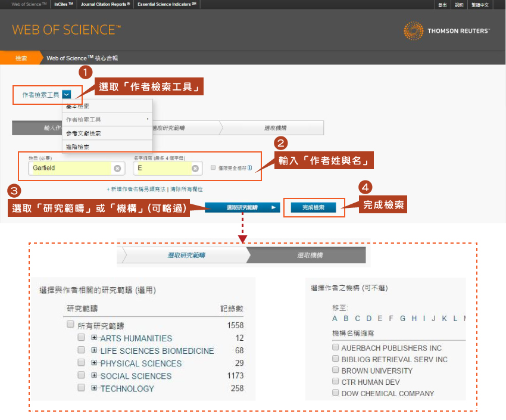The width and height of the screenshot is (506, 420).
Task: Open the 說明 help link
Action: 459,5
